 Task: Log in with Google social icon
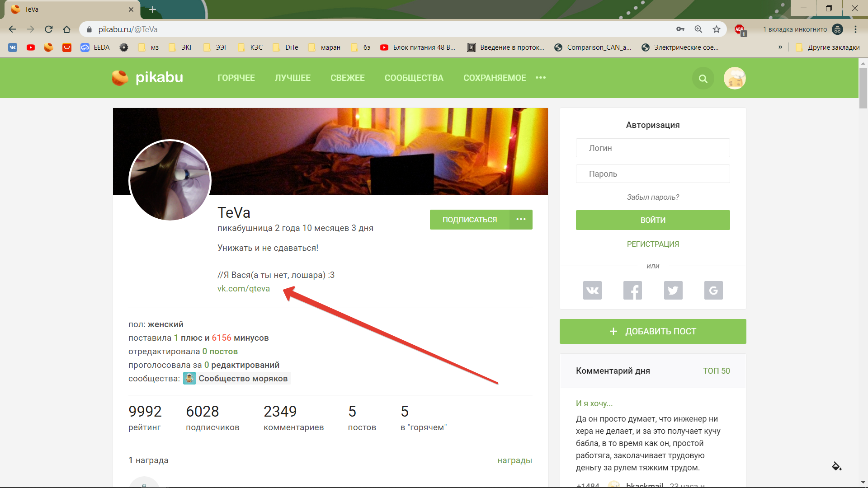coord(713,290)
